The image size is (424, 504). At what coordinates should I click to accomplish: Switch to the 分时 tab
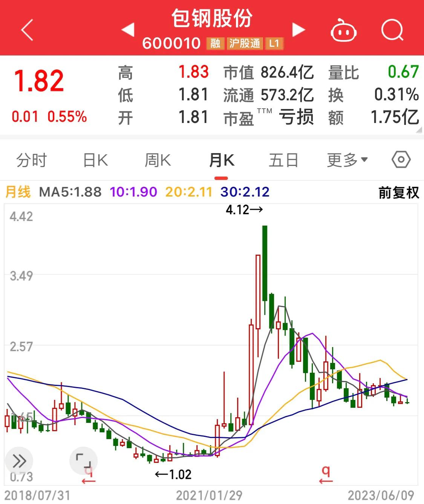pos(32,160)
